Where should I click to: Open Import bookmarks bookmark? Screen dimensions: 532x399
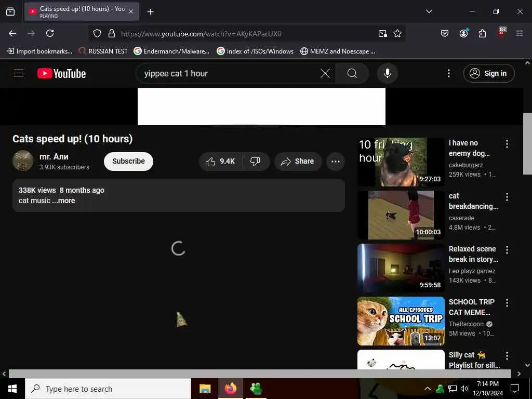coord(39,51)
